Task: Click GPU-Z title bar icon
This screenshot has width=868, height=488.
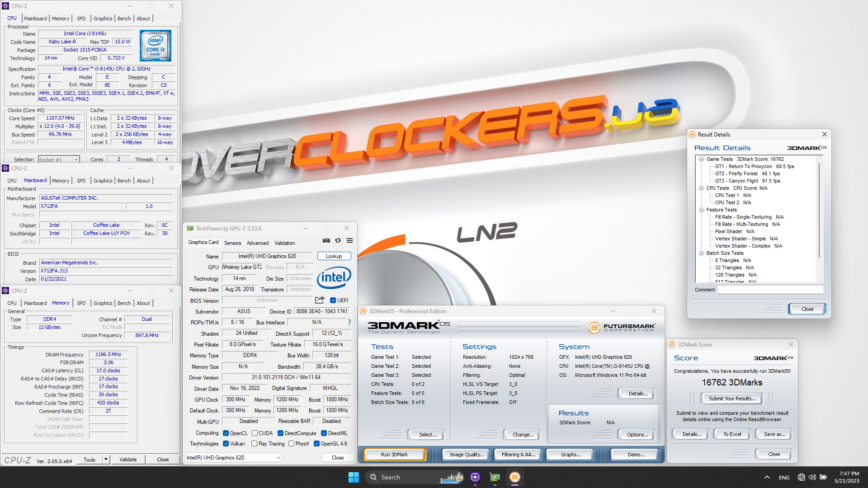Action: (x=190, y=228)
